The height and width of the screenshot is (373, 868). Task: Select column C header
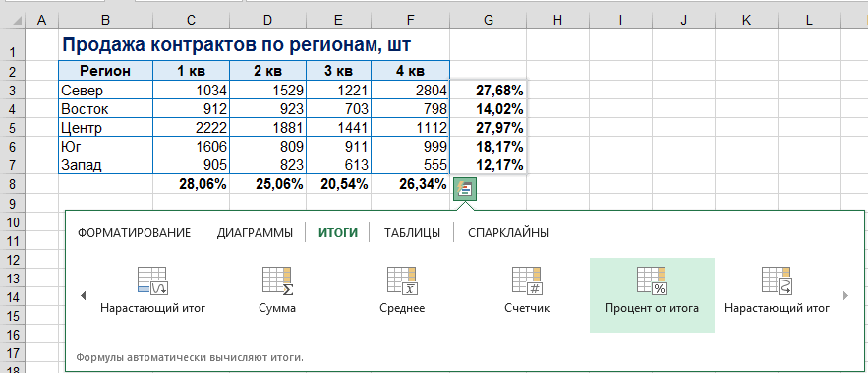(191, 20)
